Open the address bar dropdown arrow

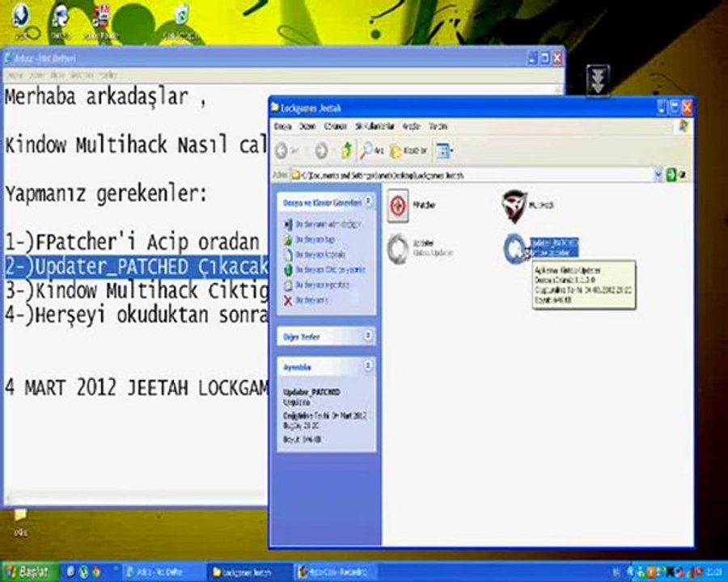tap(658, 175)
